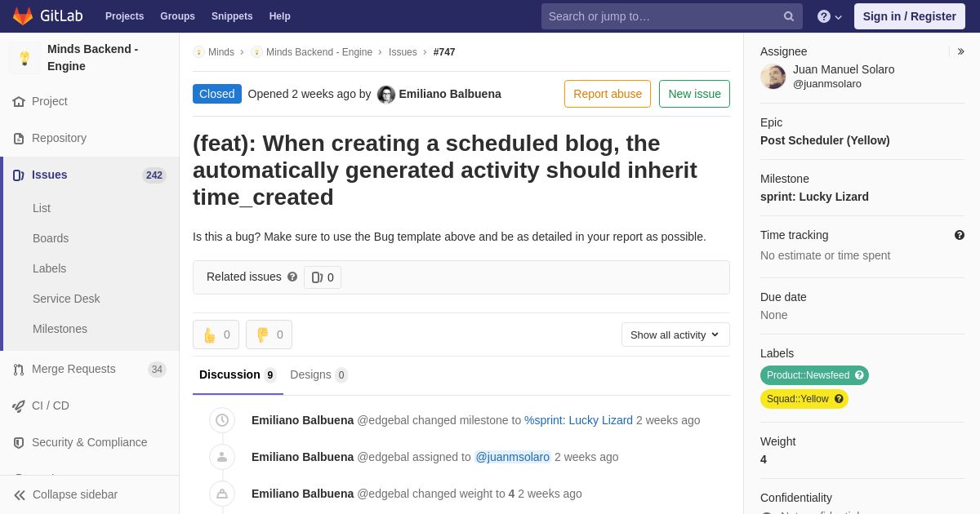Screen dimensions: 980x514
Task: Click the Related issues help icon
Action: [x=292, y=277]
